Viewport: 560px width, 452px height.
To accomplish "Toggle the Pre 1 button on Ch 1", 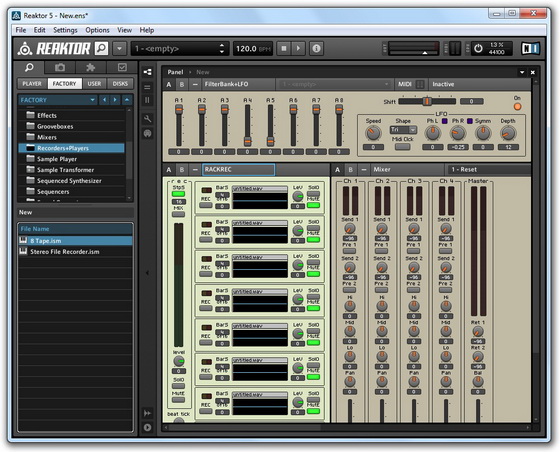I will 349,251.
